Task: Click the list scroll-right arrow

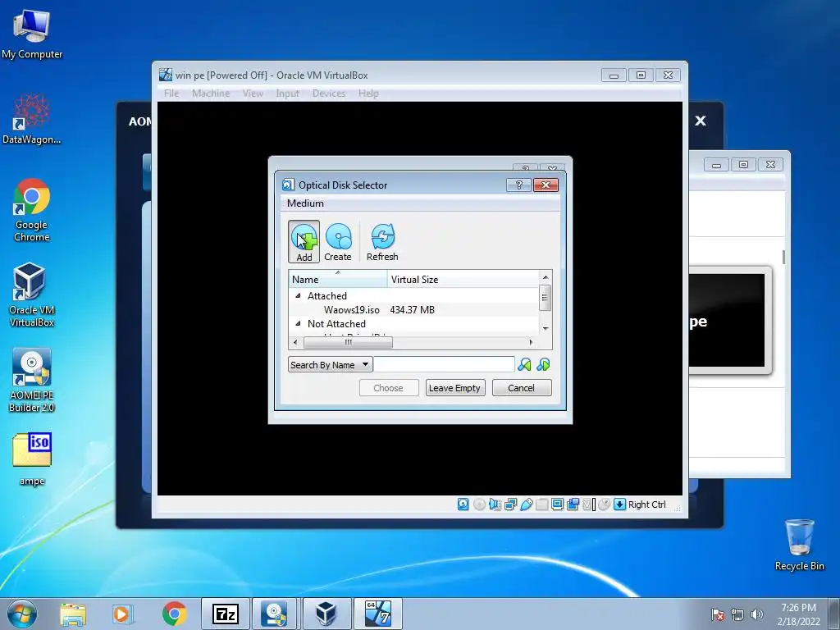Action: pyautogui.click(x=531, y=342)
